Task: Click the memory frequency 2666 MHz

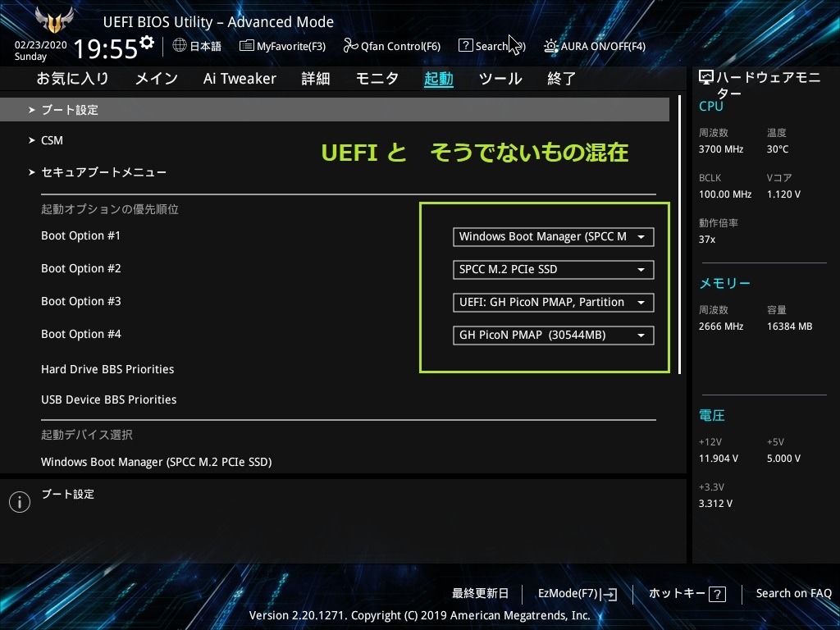Action: (x=721, y=326)
